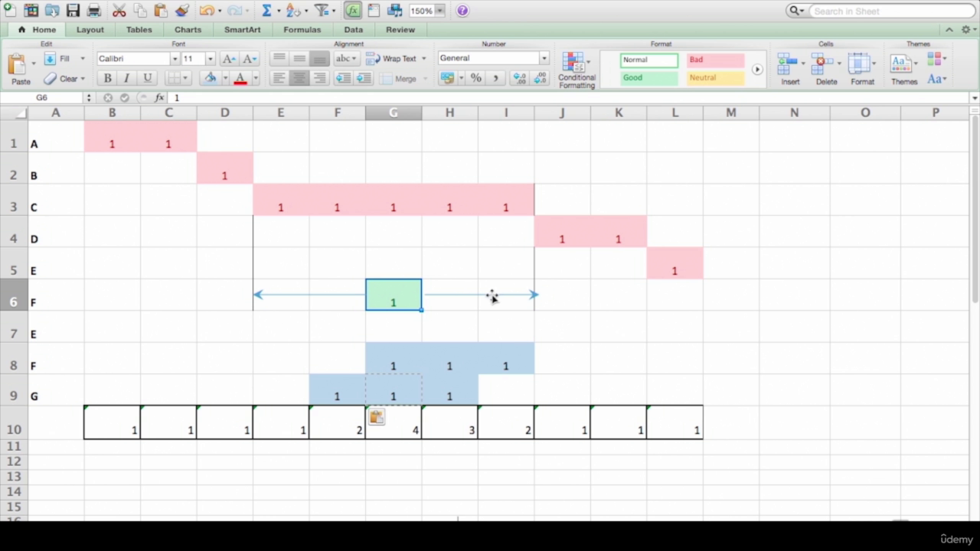Open the zoom percentage dropdown
Screen dimensions: 980x551
[440, 11]
